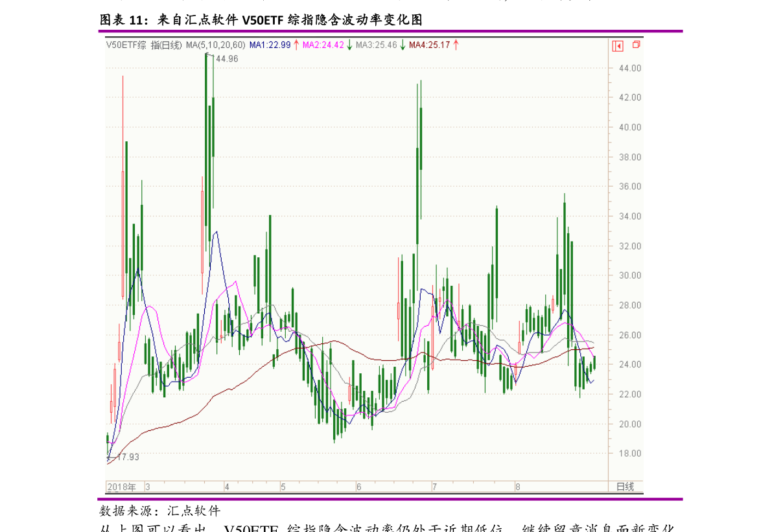Jump to month 8 on the time axis
The height and width of the screenshot is (532, 772).
[517, 487]
